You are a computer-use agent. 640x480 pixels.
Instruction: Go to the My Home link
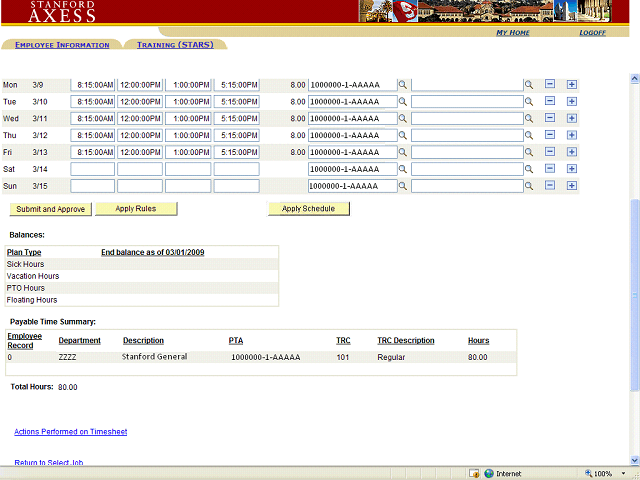click(x=513, y=33)
